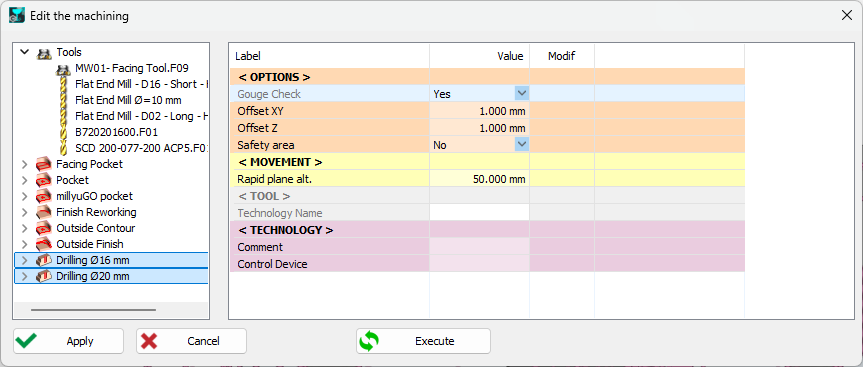This screenshot has height=367, width=863.
Task: Open the Gouge Check dropdown
Action: (522, 94)
